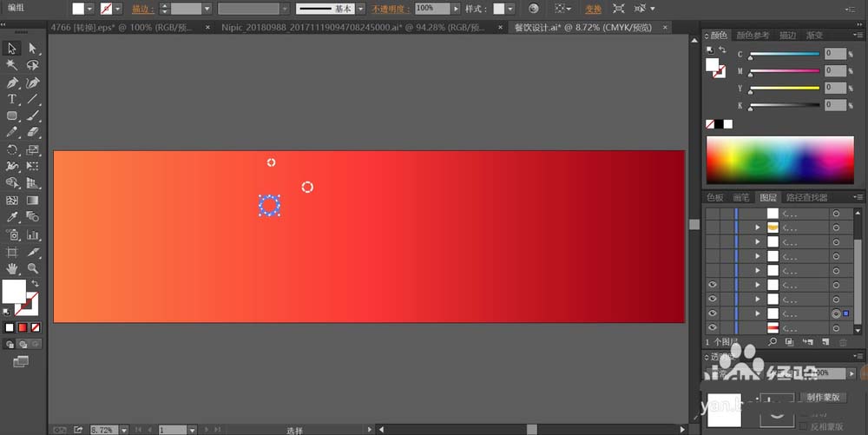Pick the Column Graph tool
The width and height of the screenshot is (868, 435).
(x=33, y=234)
